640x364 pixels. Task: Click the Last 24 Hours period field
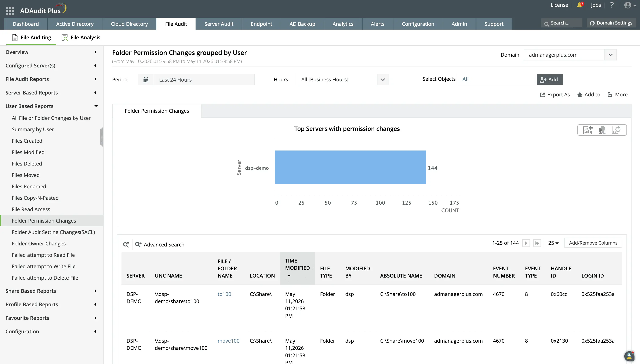pos(204,79)
